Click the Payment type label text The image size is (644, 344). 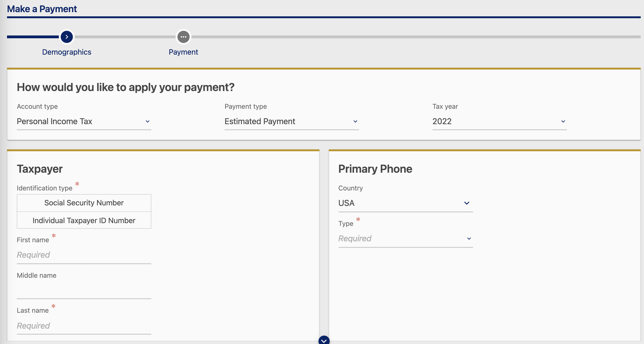245,107
